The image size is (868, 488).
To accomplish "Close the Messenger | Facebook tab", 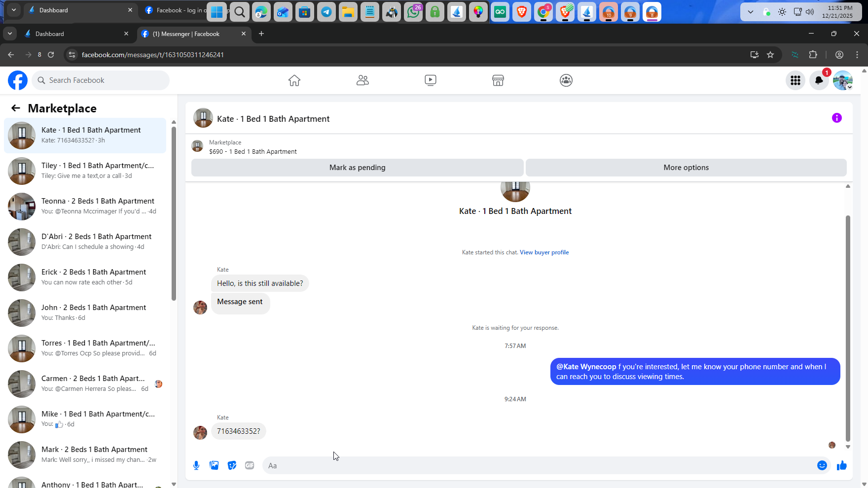I will coord(244,34).
